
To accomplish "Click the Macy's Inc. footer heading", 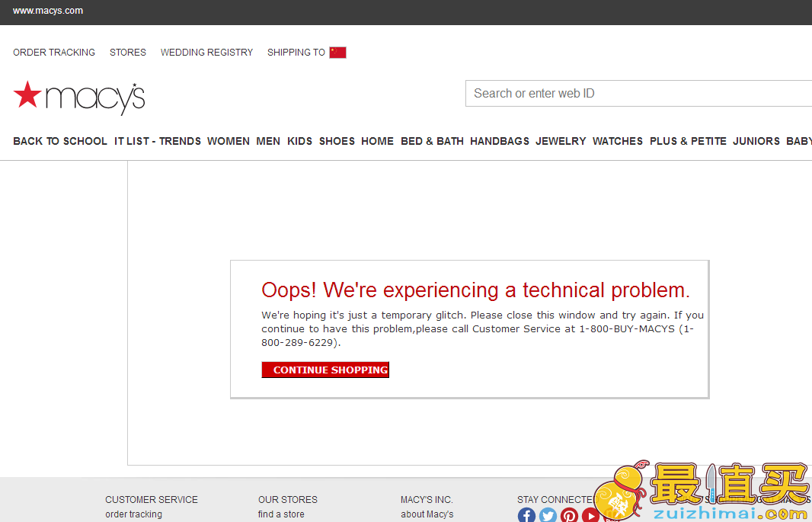I will click(427, 500).
